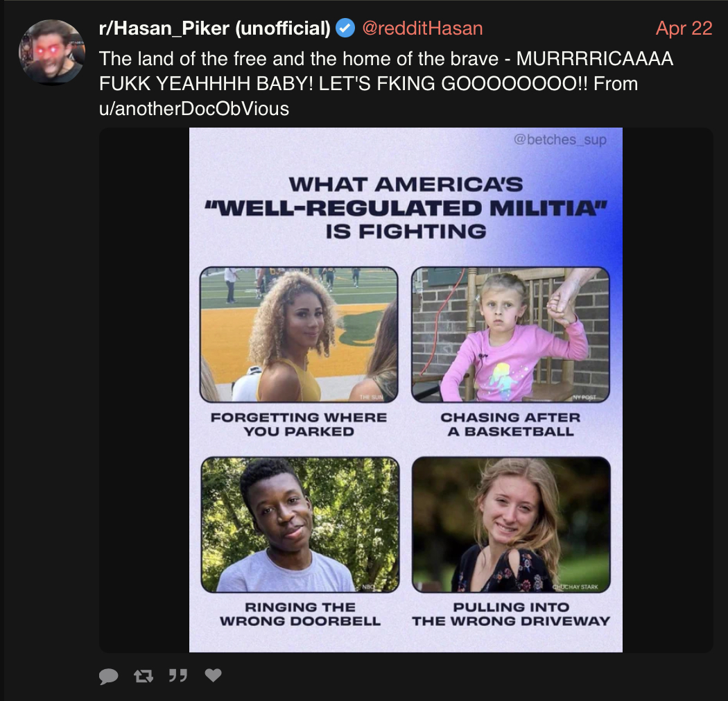Click the post text starting 'The land of the free'

point(385,84)
